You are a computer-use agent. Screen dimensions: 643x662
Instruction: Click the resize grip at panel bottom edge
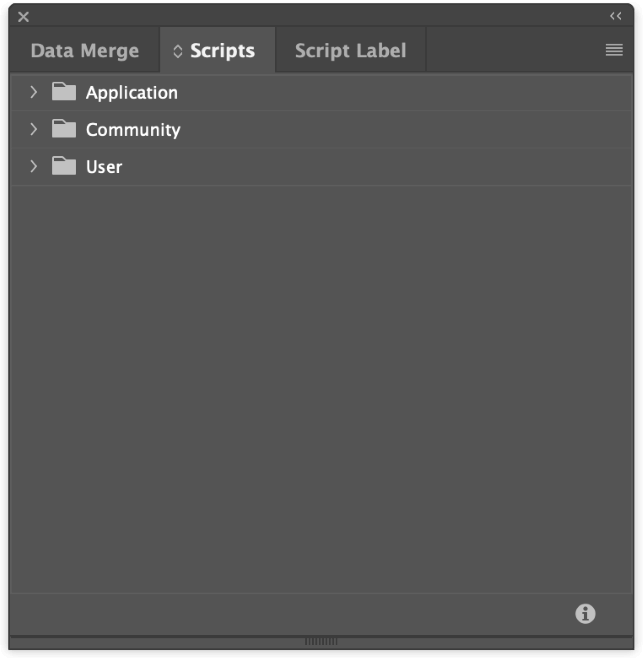tap(321, 641)
